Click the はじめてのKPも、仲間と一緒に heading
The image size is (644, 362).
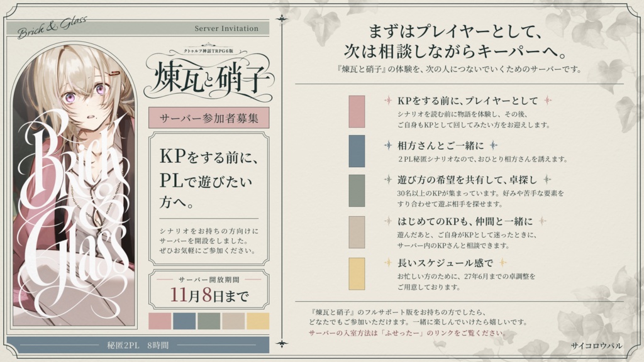[x=465, y=222]
